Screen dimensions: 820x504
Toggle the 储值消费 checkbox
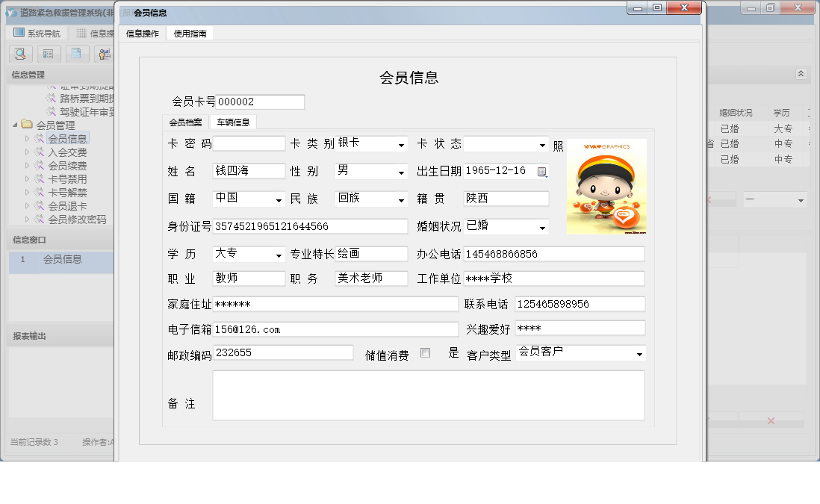(x=425, y=353)
